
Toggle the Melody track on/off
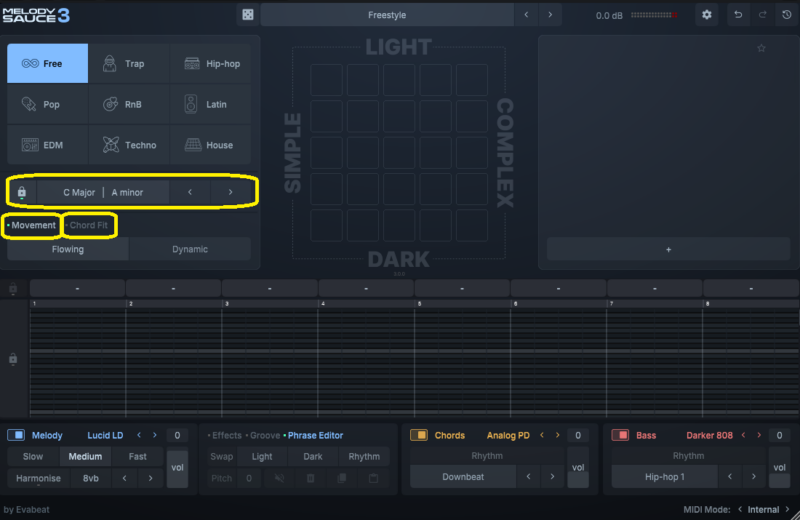(x=16, y=435)
